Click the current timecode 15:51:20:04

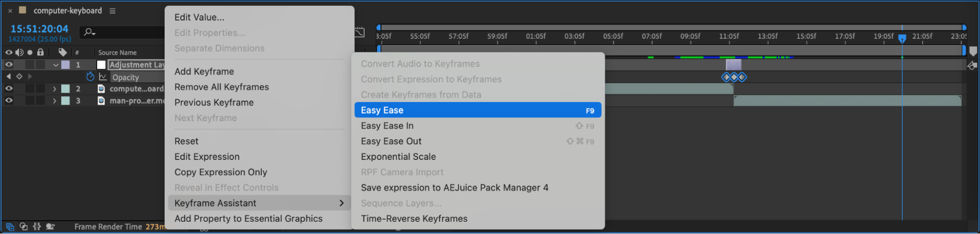click(39, 29)
